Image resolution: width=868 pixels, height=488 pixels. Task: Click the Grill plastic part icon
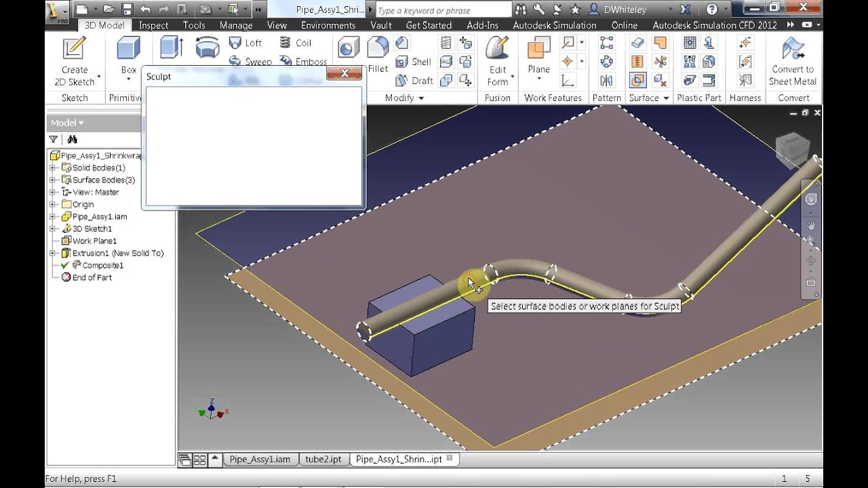pos(690,43)
